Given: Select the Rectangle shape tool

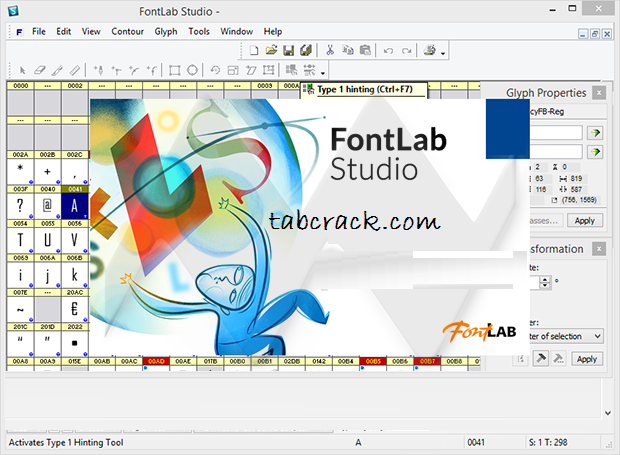Looking at the screenshot, I should pyautogui.click(x=174, y=70).
